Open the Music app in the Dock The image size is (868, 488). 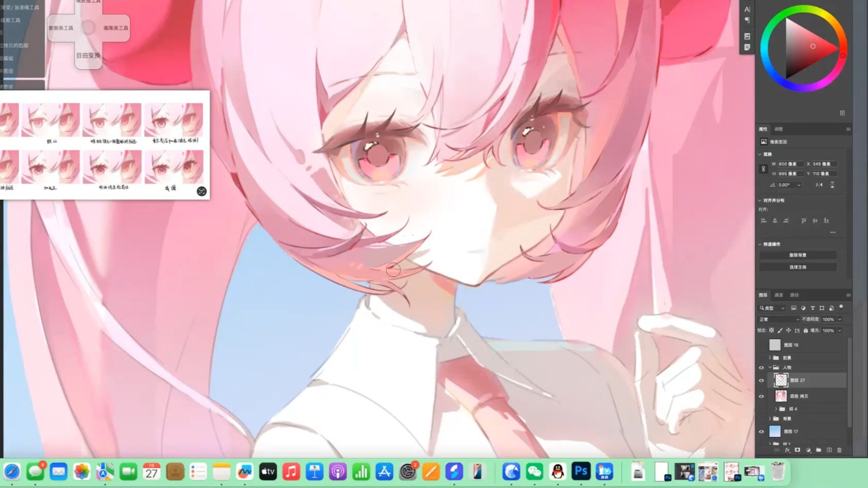click(x=291, y=471)
